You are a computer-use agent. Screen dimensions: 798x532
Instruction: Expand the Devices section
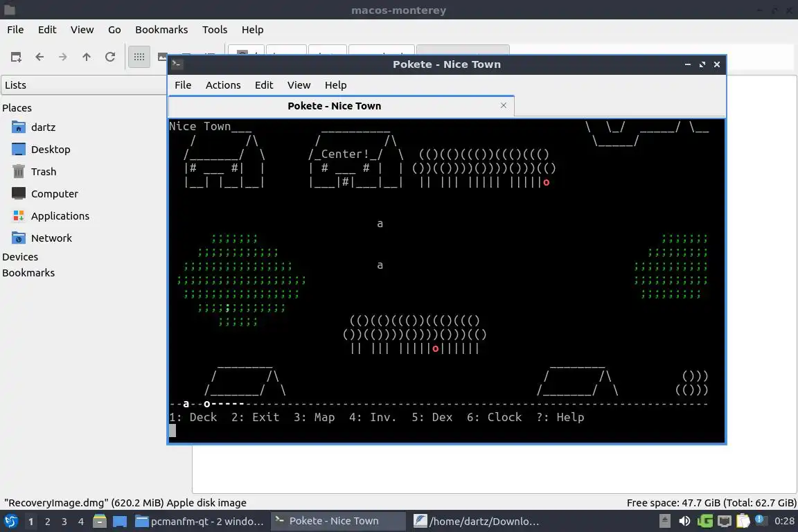(20, 257)
